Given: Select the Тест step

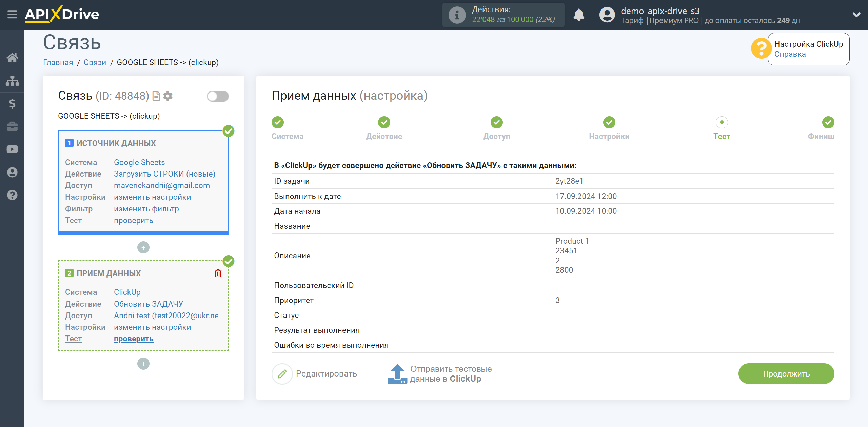Looking at the screenshot, I should (x=722, y=122).
